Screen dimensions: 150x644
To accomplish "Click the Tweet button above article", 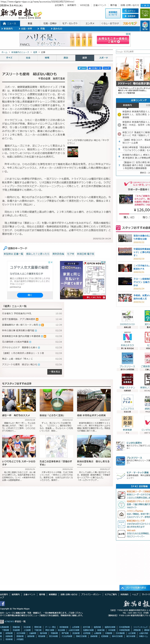I will tap(82, 68).
